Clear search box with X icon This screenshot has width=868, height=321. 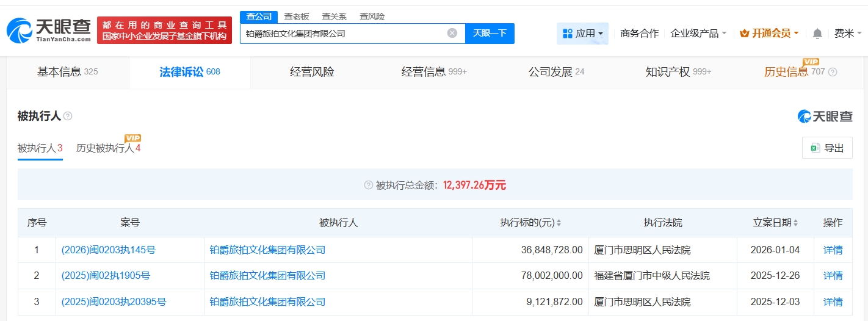pyautogui.click(x=452, y=33)
